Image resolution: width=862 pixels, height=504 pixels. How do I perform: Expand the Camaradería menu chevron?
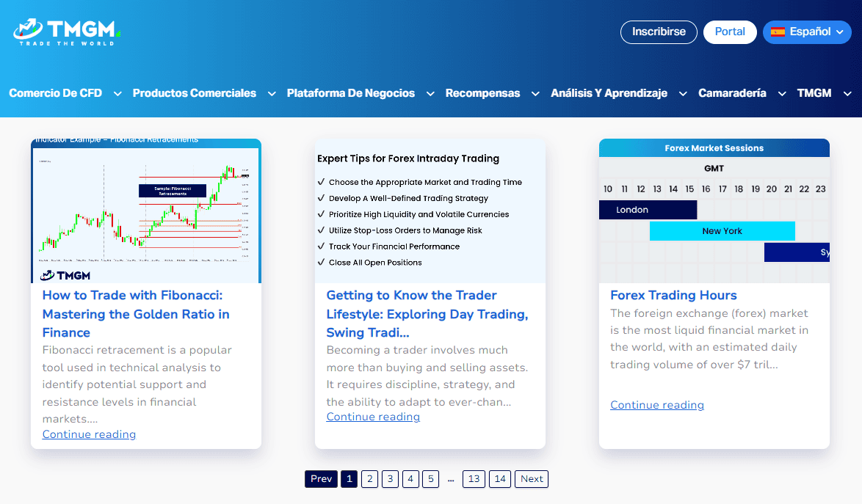tap(781, 94)
